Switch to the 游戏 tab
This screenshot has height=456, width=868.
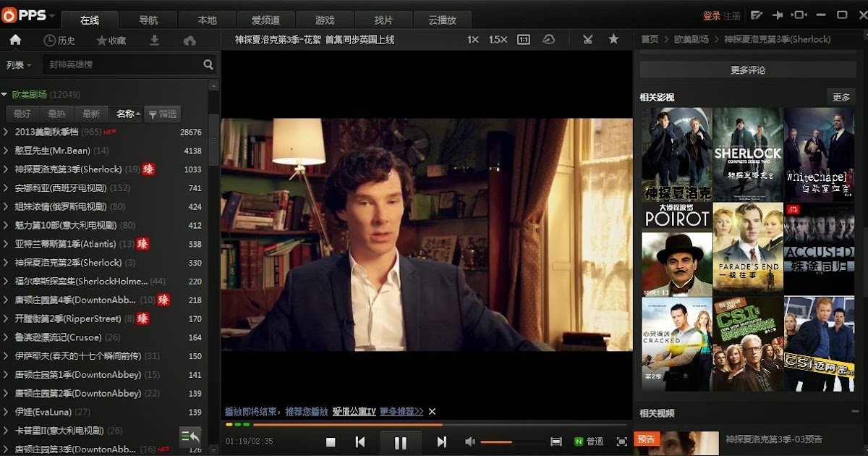pos(325,20)
